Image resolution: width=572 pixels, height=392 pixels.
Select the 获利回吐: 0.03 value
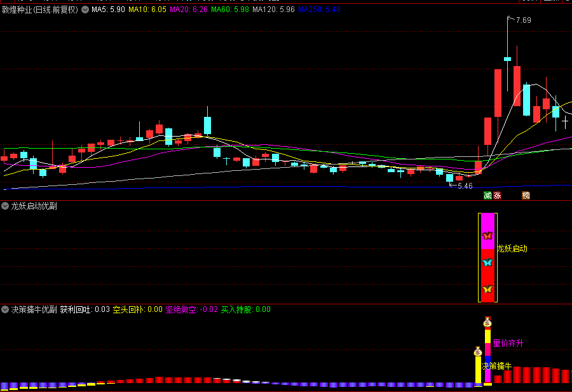click(x=85, y=309)
